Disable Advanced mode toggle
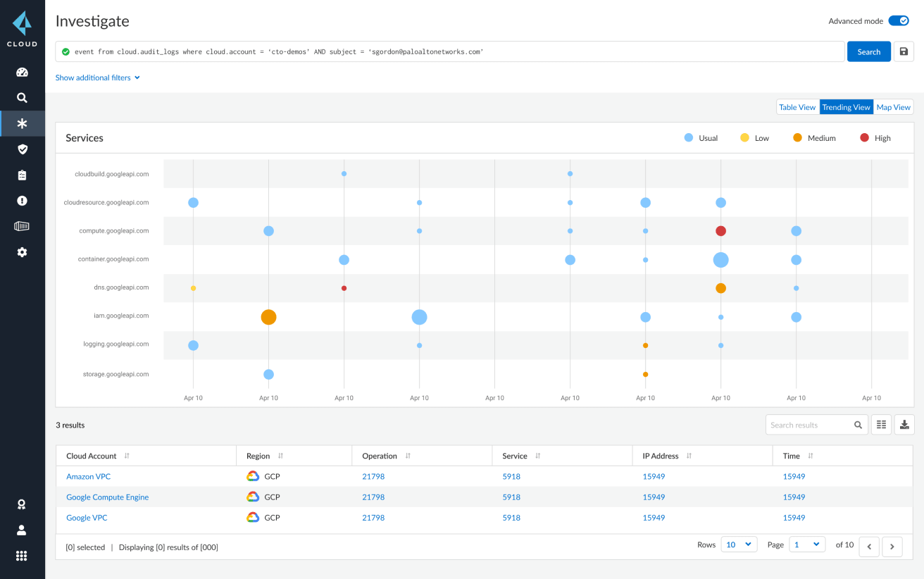 (899, 20)
